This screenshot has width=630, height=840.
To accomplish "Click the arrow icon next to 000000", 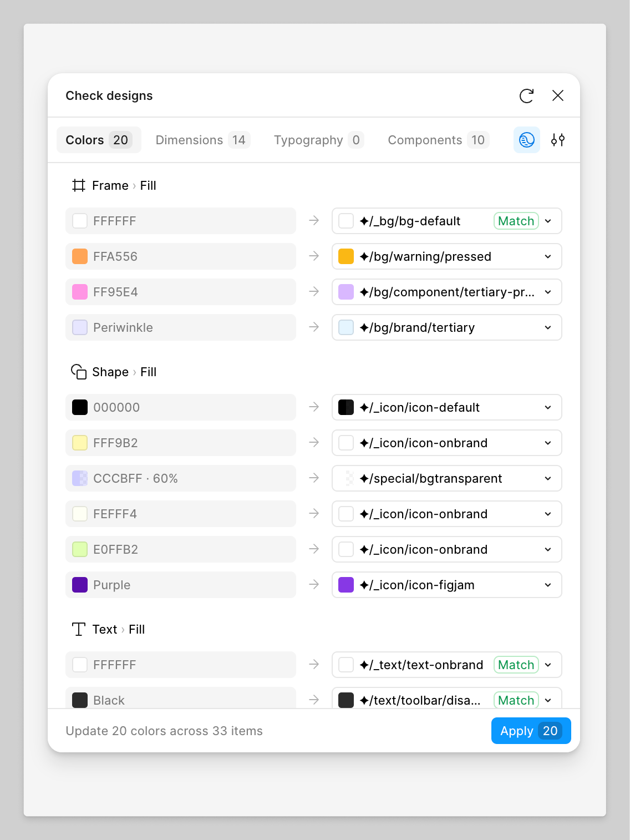I will click(x=314, y=407).
